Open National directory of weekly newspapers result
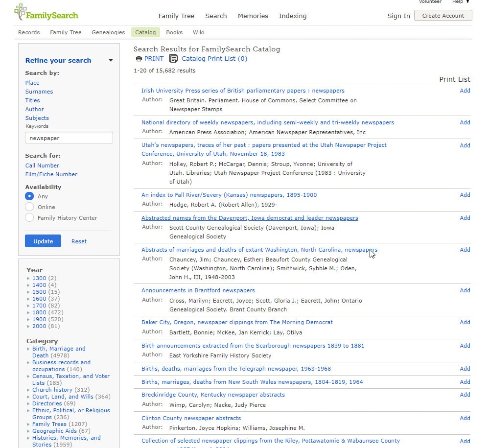489x448 pixels. click(x=268, y=122)
